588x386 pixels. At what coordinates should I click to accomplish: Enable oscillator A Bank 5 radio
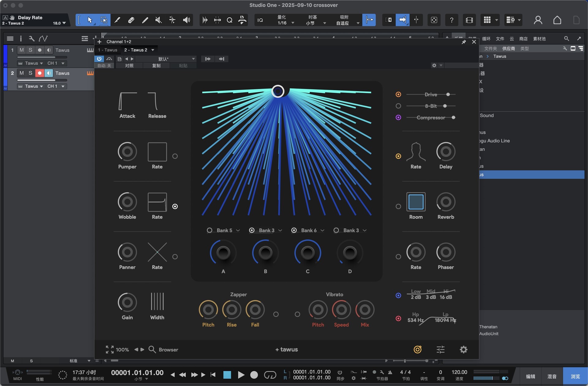(x=209, y=230)
